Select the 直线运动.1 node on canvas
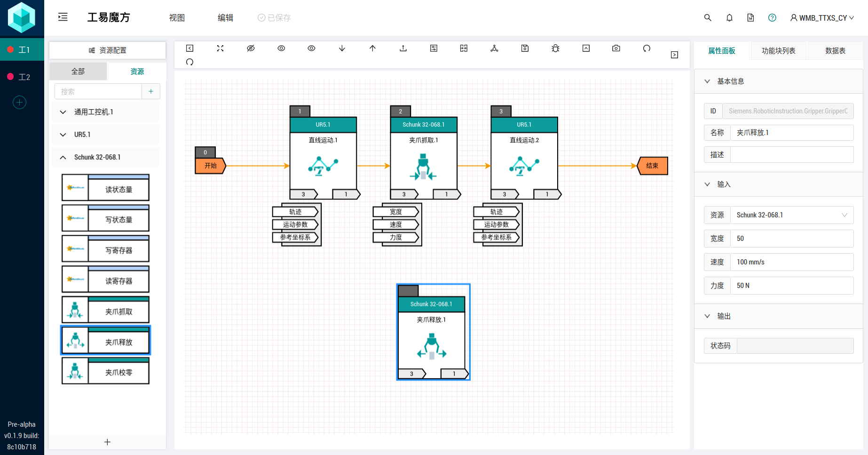The image size is (868, 455). (x=323, y=158)
